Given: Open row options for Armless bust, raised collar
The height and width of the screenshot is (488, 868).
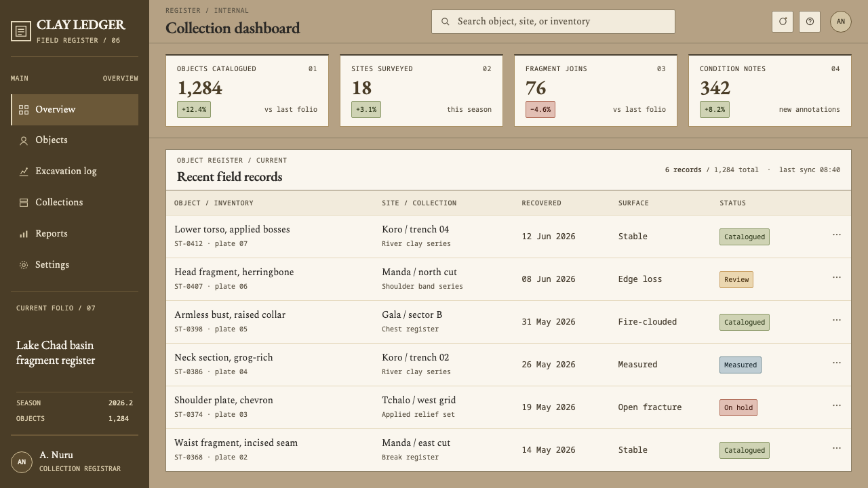Looking at the screenshot, I should 837,320.
